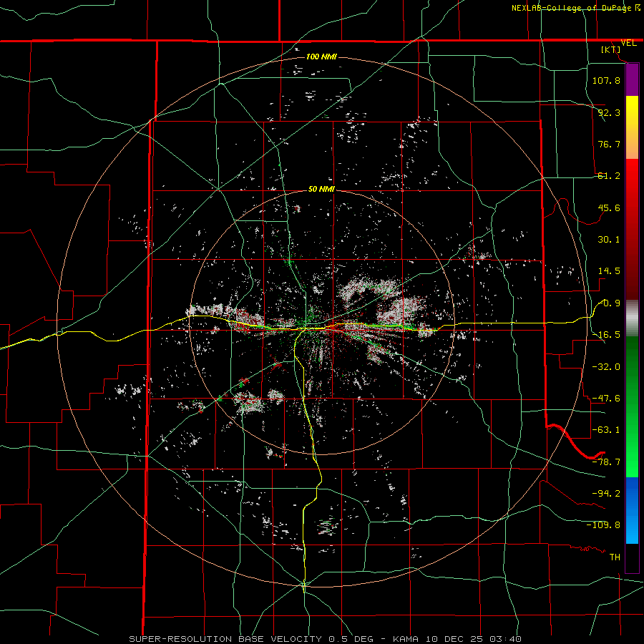Click the purple segment of the color bar

pos(632,80)
